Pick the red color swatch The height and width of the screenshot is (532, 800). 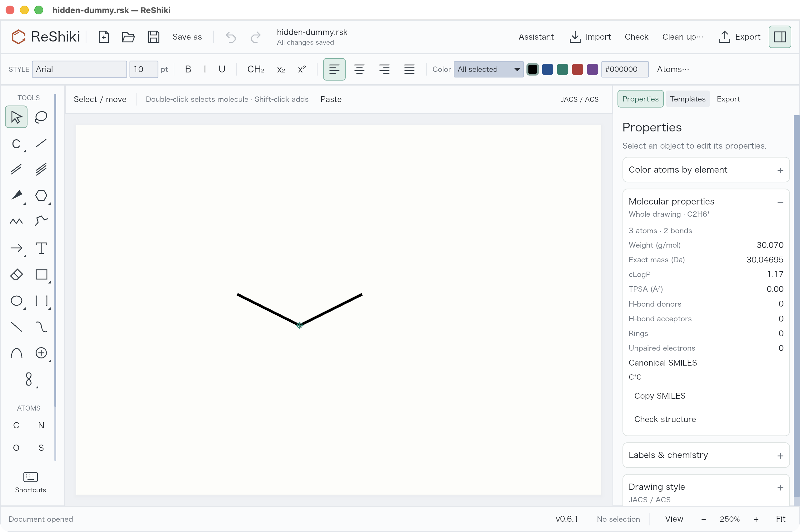click(x=577, y=69)
